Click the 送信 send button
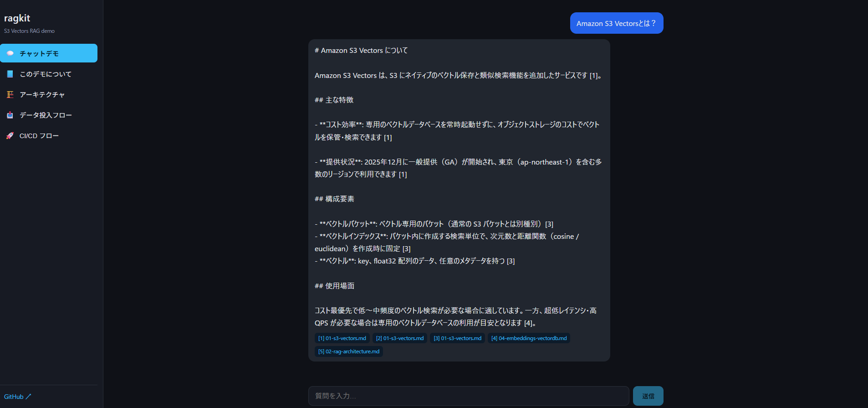This screenshot has height=408, width=868. pyautogui.click(x=648, y=396)
